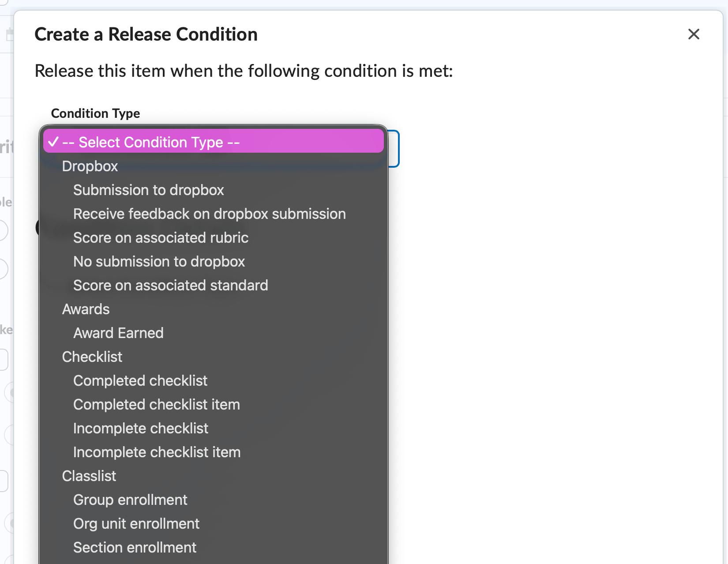This screenshot has width=728, height=564.
Task: Select "Section enrollment" condition type
Action: pos(135,547)
